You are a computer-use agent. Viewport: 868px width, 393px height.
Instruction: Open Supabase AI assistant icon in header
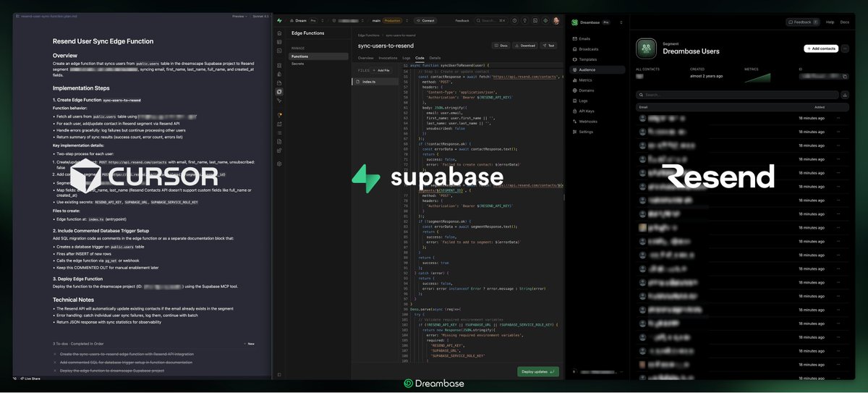click(x=545, y=20)
